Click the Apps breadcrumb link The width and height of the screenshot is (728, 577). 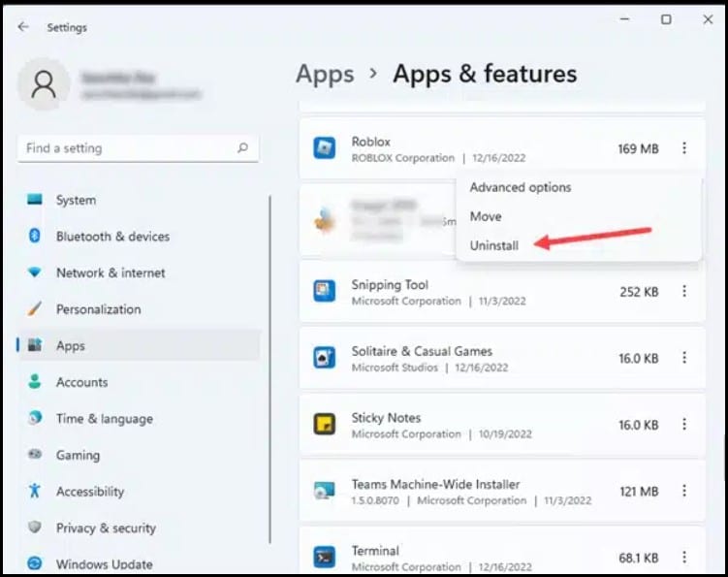click(325, 75)
